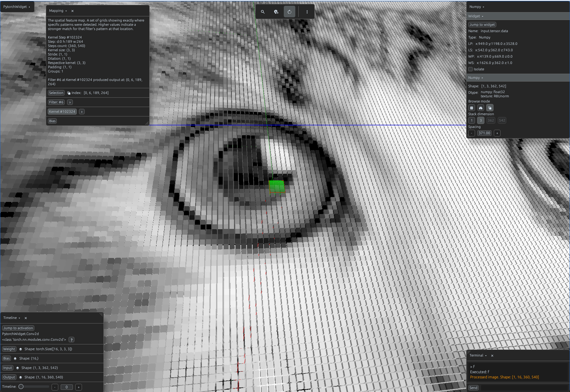Screen dimensions: 570x392
Task: Click the layers icon beside Output shape
Action: pos(21,377)
